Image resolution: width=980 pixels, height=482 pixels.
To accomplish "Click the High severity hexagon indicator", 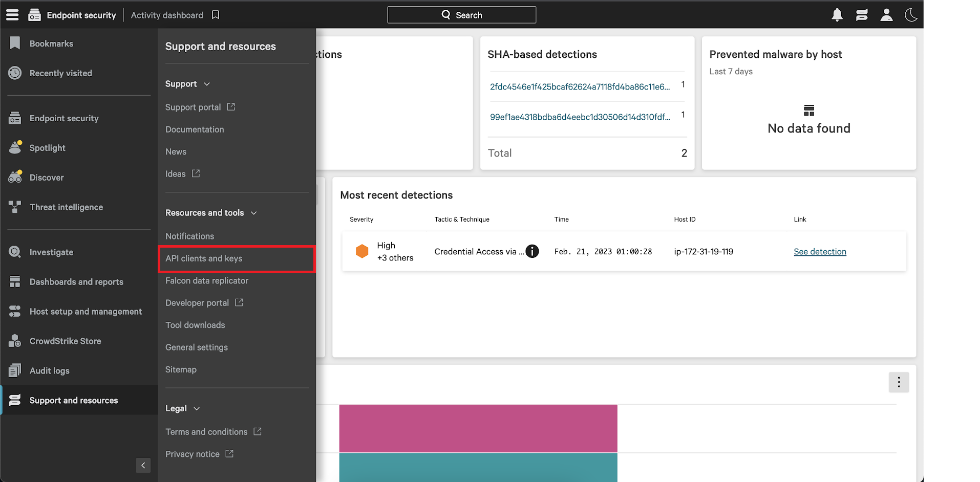I will coord(362,251).
